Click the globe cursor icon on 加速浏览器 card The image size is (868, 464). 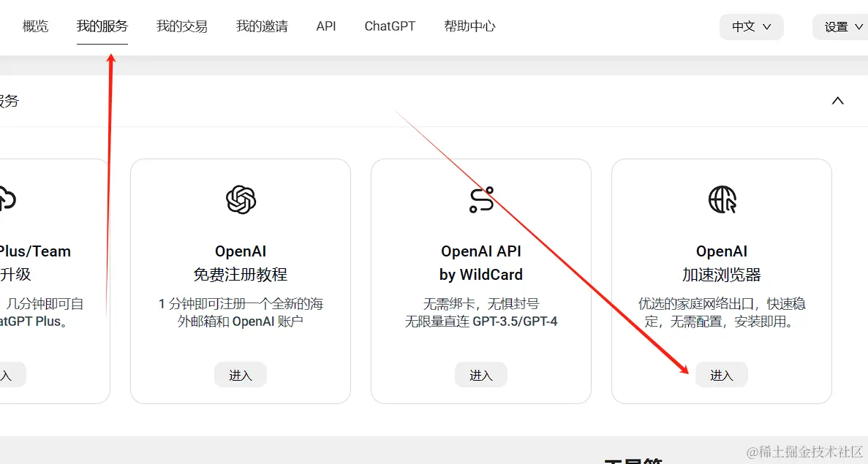[722, 199]
